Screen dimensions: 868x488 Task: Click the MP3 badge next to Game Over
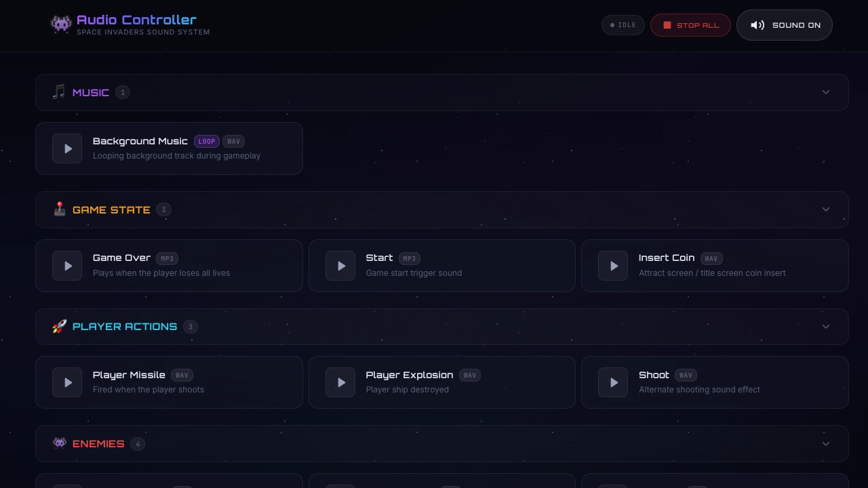[x=167, y=258]
